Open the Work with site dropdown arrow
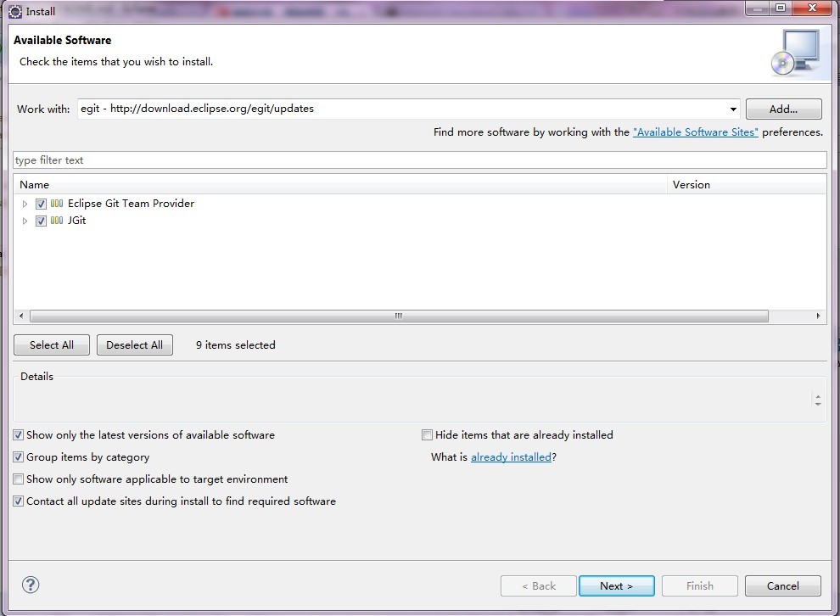 [x=733, y=109]
